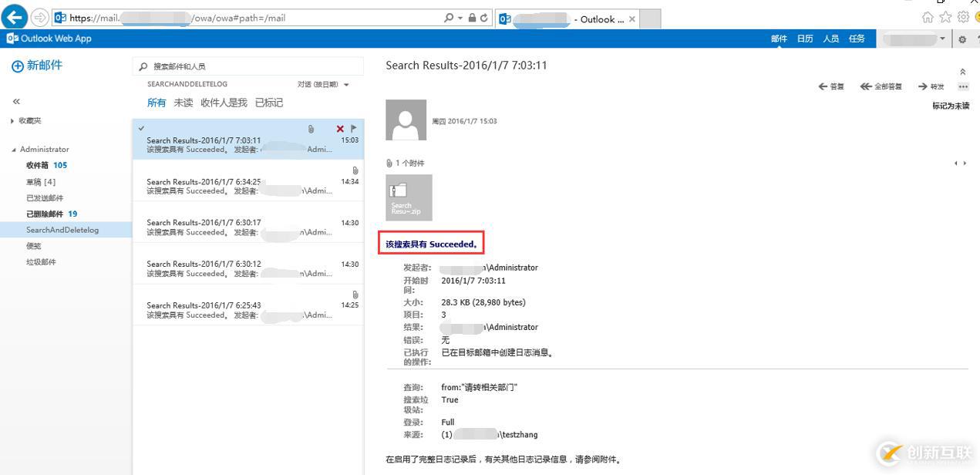
Task: Delete the 7:03:11 message with red X
Action: click(340, 129)
